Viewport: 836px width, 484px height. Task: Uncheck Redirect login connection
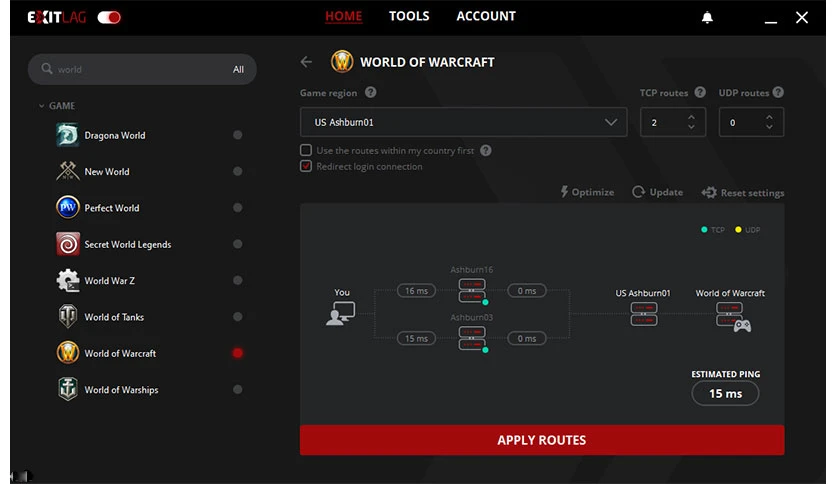coord(306,166)
